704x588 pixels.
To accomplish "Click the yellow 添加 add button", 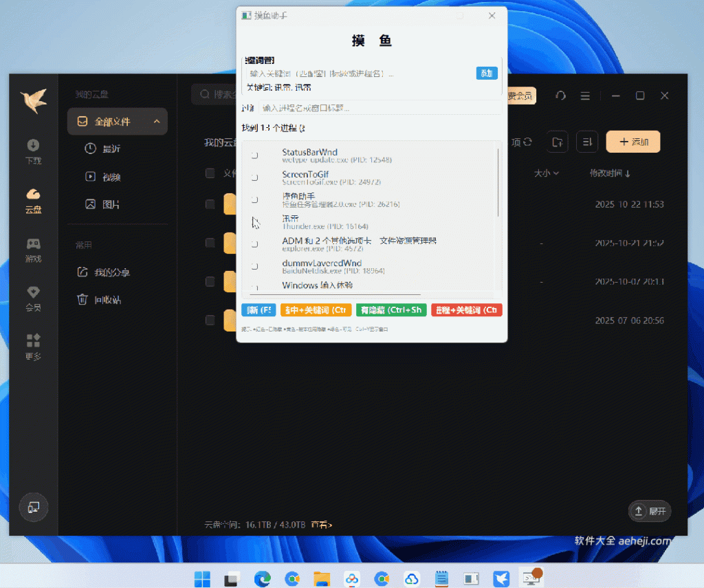I will 632,142.
